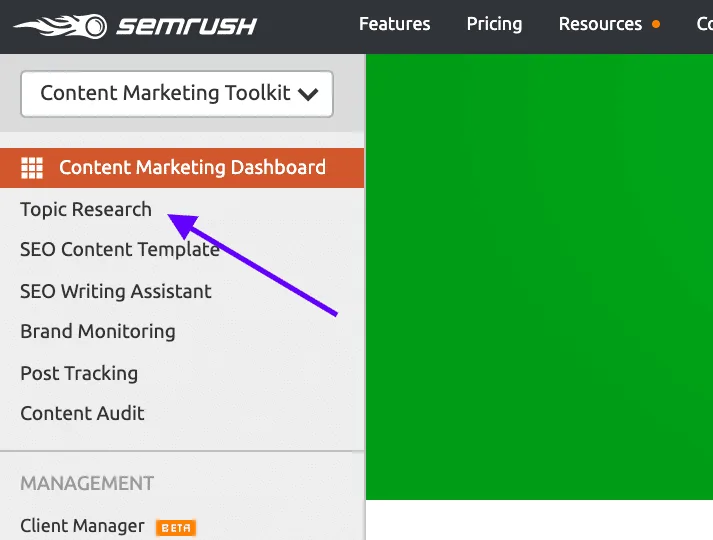This screenshot has height=540, width=713.
Task: Open SEO Content Template tool
Action: coord(120,250)
